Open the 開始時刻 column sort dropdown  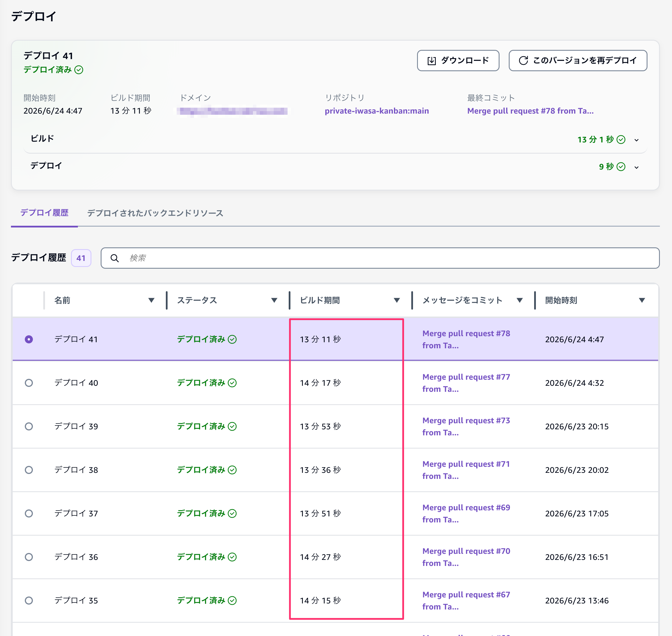tap(641, 300)
